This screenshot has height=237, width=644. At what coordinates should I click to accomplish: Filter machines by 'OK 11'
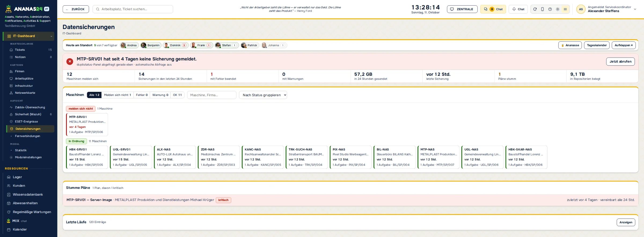pos(177,95)
